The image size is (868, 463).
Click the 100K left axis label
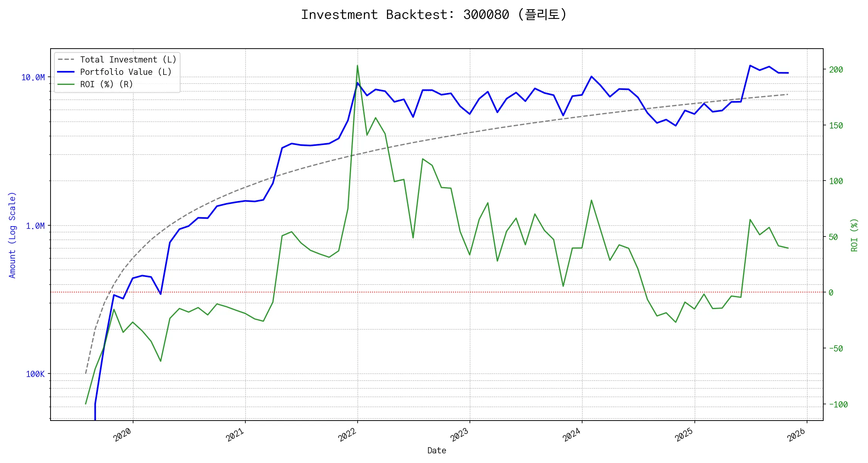(35, 374)
